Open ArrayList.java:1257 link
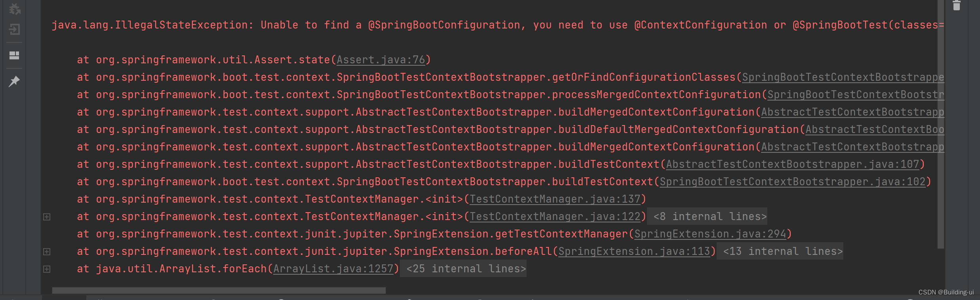Viewport: 980px width, 300px height. click(x=334, y=269)
